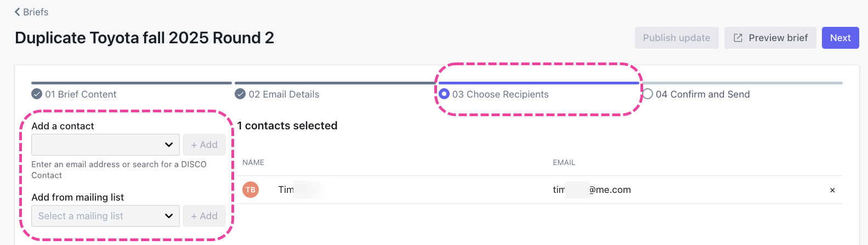Switch to 02 Email Details step
This screenshot has height=245, width=868.
tap(283, 94)
